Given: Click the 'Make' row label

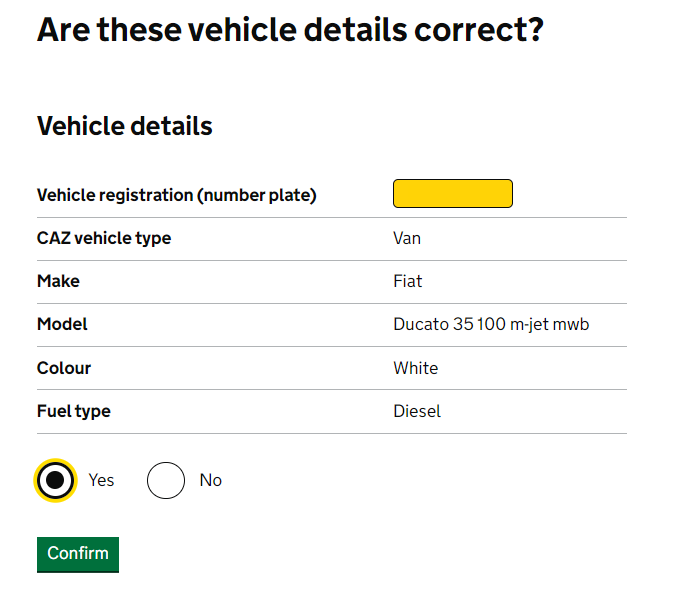Looking at the screenshot, I should (58, 281).
